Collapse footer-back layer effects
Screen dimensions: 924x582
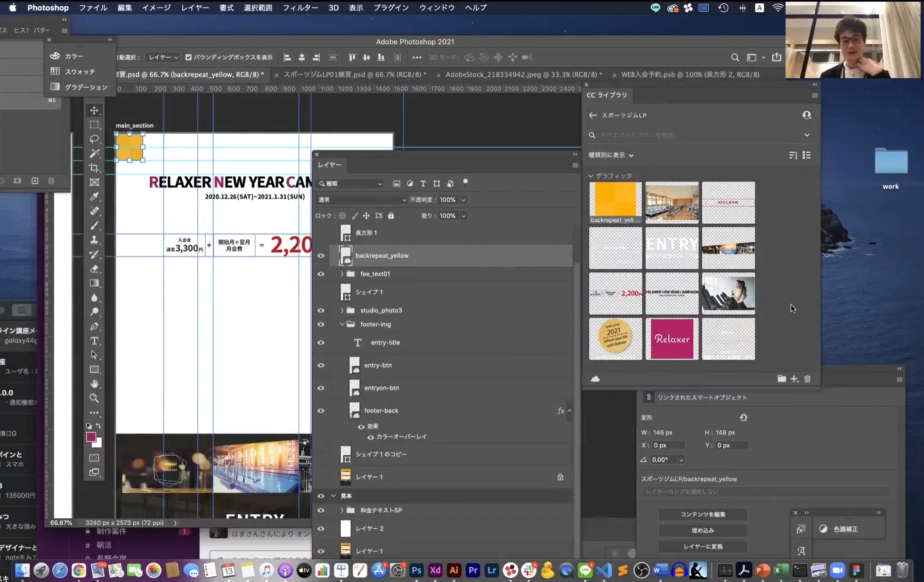pos(569,411)
